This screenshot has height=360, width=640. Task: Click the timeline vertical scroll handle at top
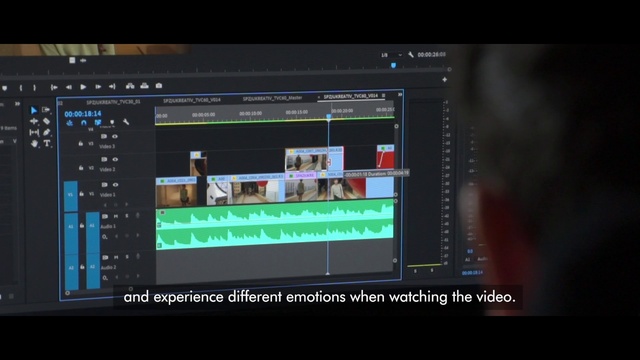[396, 127]
